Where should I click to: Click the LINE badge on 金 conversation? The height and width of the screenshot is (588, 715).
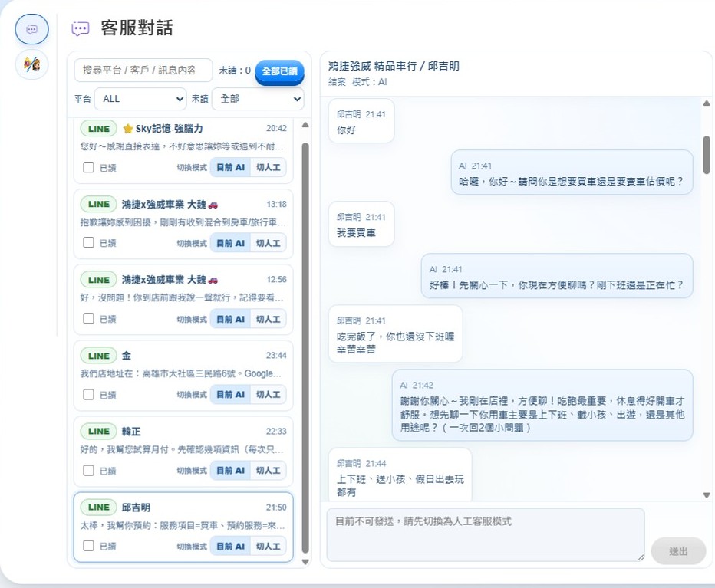(x=98, y=356)
